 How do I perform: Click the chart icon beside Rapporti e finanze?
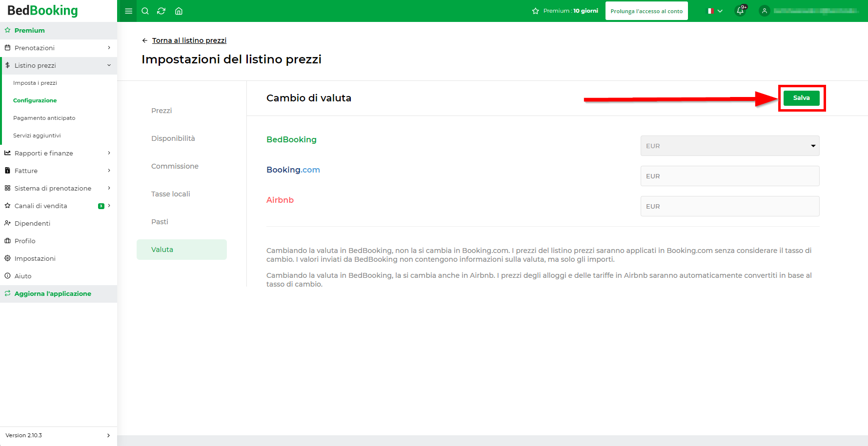pos(7,153)
